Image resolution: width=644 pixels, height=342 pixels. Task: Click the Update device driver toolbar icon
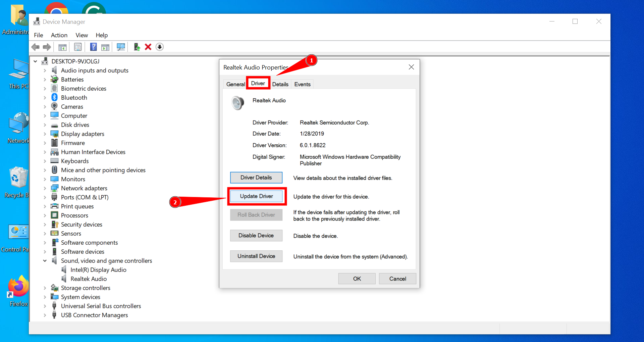tap(137, 47)
